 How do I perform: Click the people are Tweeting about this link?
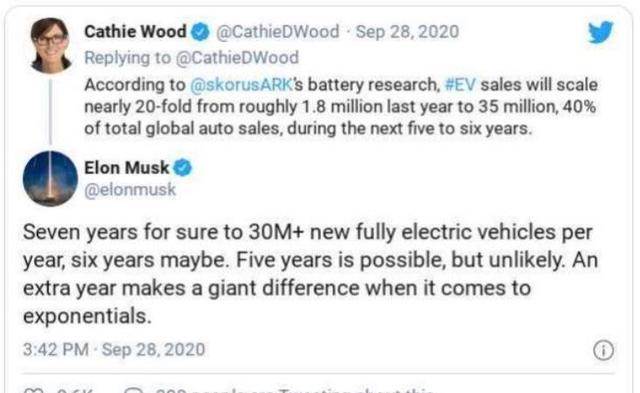point(294,391)
